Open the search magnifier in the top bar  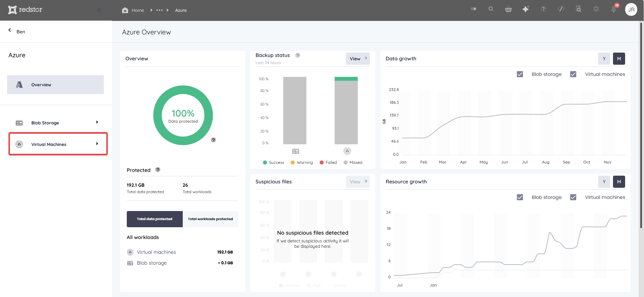[x=491, y=9]
